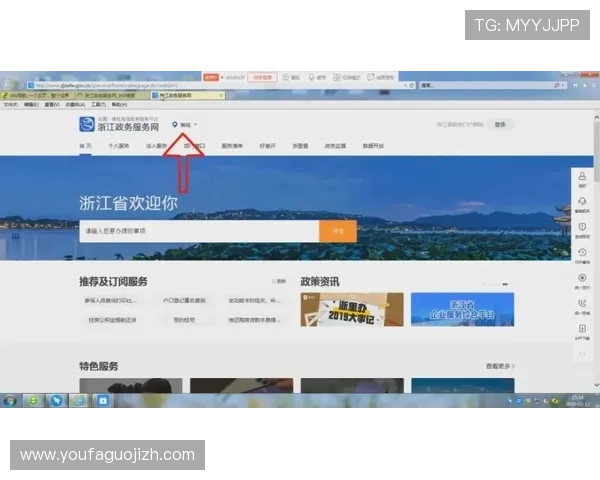Open the 企业服务综合平台 banner thumbnail
Screen dimensions: 600x480
[463, 310]
